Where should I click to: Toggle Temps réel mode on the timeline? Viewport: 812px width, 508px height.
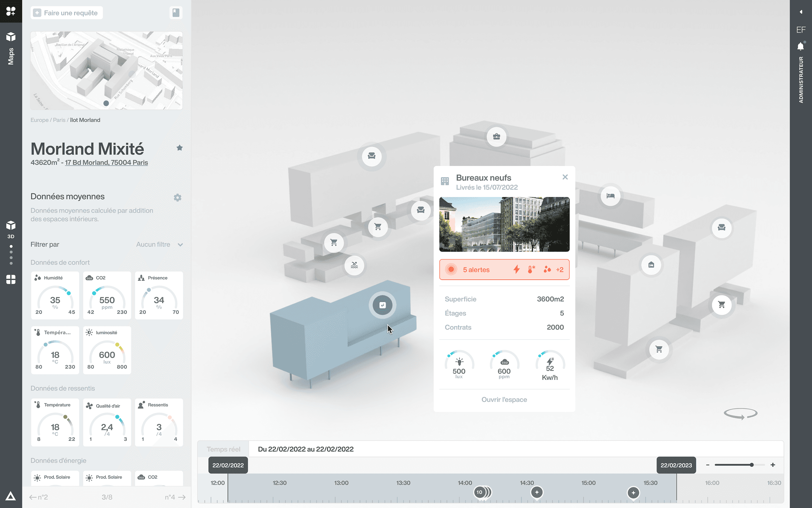tap(223, 449)
